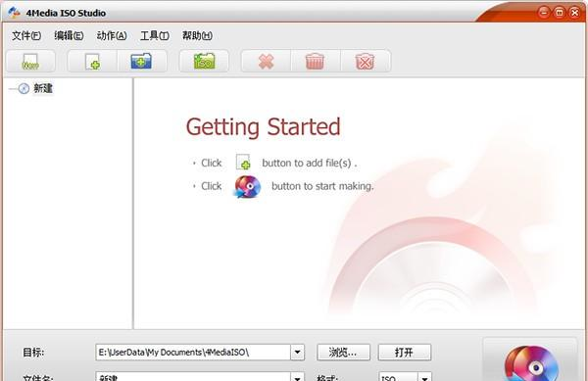Screen dimensions: 588x381
Task: Close the 4Media ISO Studio window
Action: click(x=575, y=13)
